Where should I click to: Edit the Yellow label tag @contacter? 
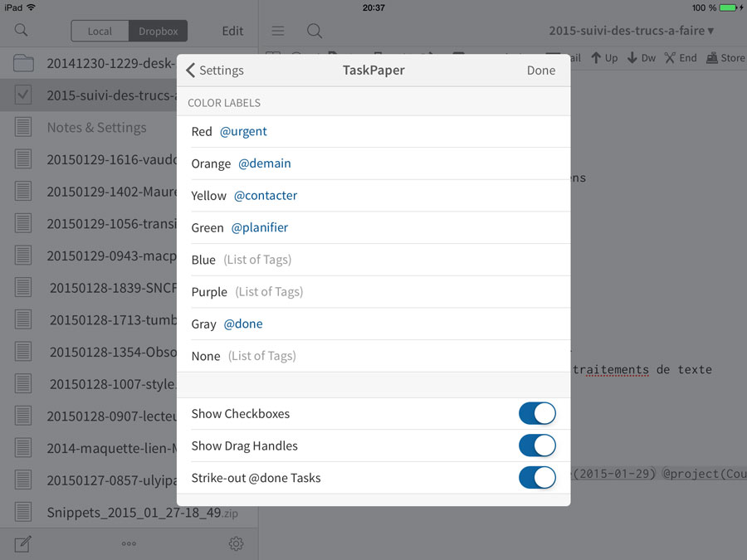tap(266, 195)
